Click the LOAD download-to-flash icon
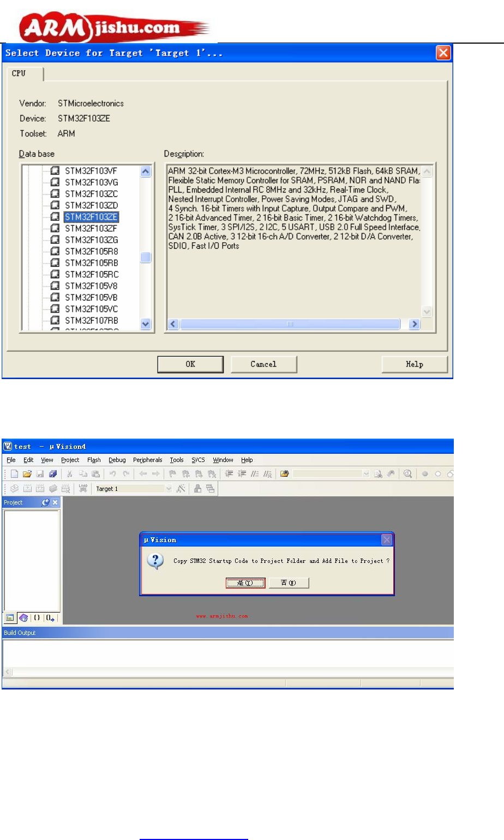504x840 pixels. click(83, 489)
